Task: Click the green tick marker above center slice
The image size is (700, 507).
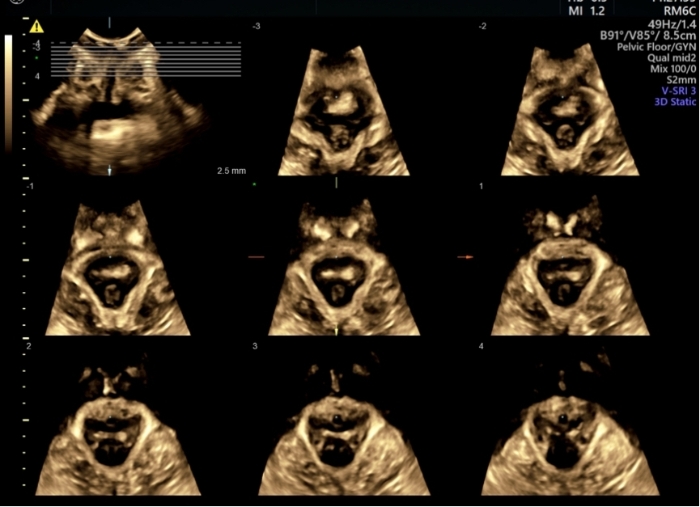Action: (x=336, y=182)
